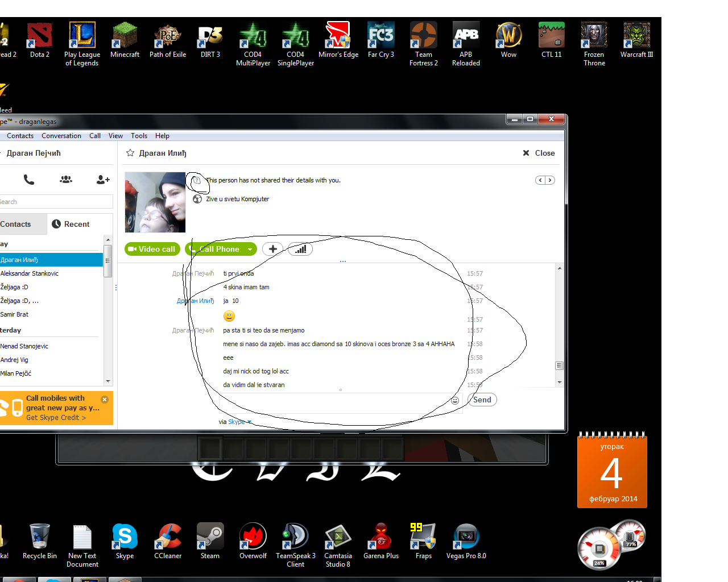This screenshot has height=582, width=728.
Task: Open the Call menu
Action: 95,136
